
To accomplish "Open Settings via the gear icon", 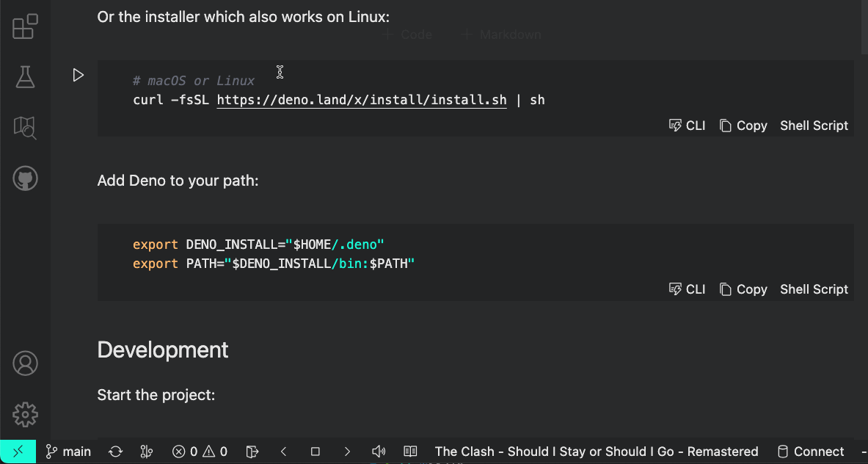I will point(24,414).
